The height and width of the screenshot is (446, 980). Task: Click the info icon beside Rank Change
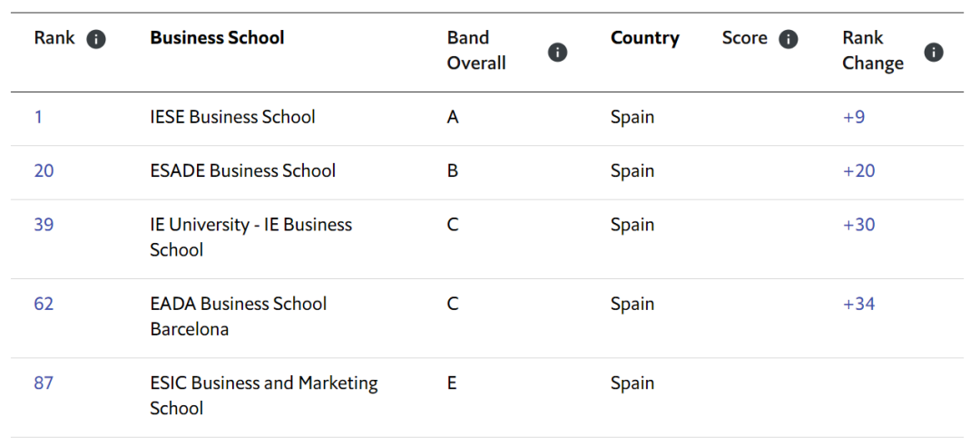point(934,52)
